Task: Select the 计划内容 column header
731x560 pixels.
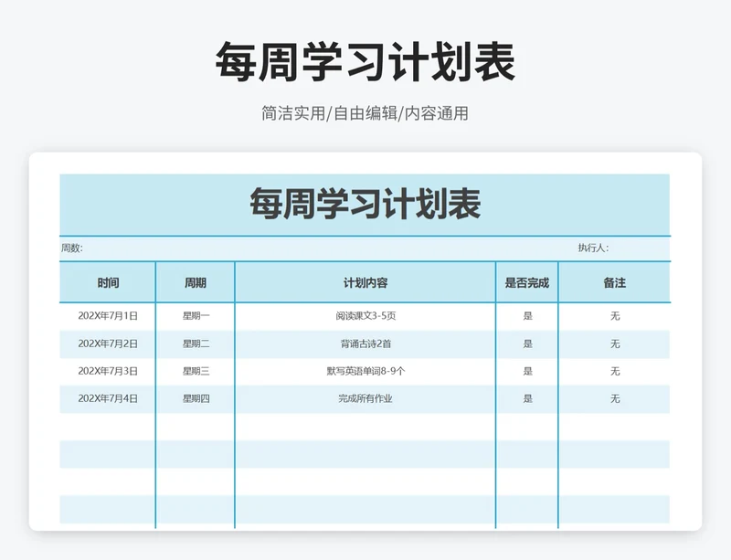Action: pos(365,282)
